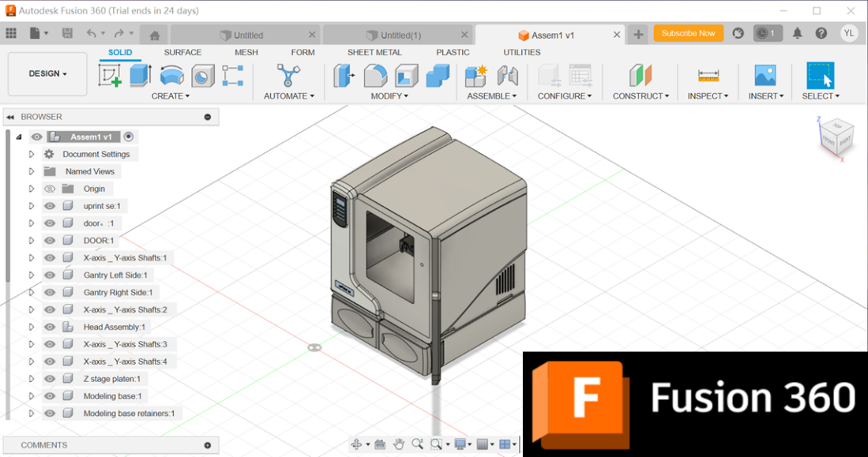The width and height of the screenshot is (868, 457).
Task: Collapse the BROWSER panel
Action: [x=10, y=117]
